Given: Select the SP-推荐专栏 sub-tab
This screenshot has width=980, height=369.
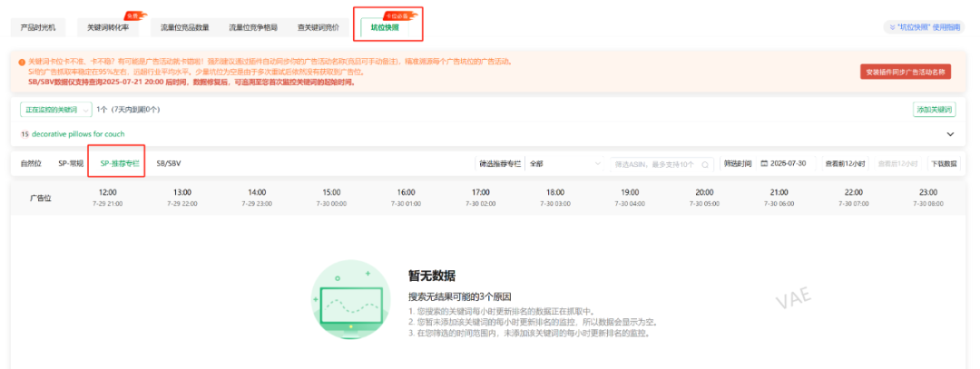Looking at the screenshot, I should [120, 163].
